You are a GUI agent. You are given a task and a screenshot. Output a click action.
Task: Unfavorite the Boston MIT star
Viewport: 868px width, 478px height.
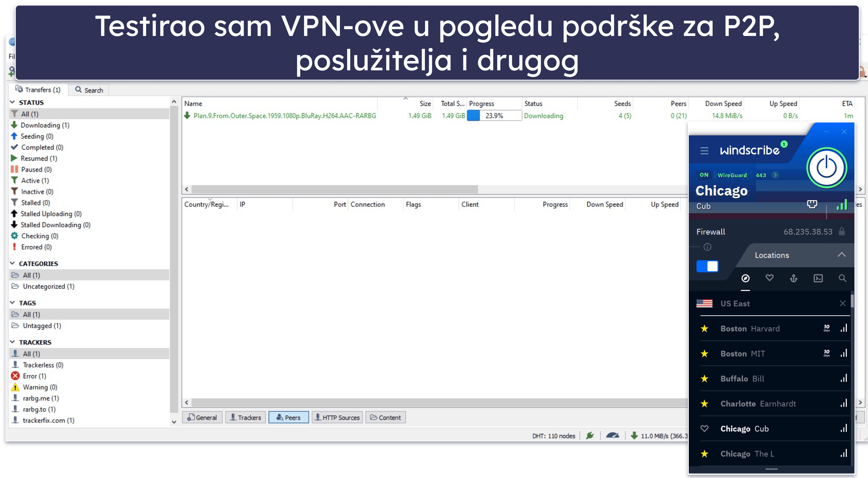point(704,353)
